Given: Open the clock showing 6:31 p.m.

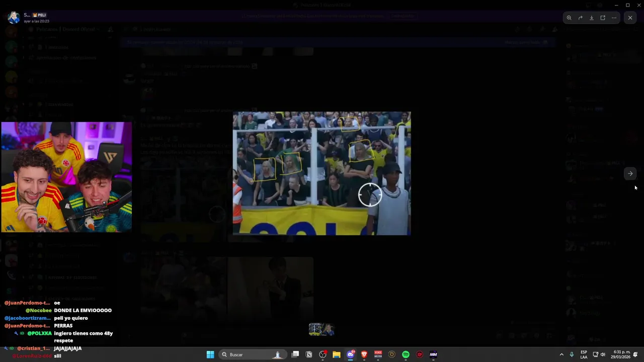Looking at the screenshot, I should [x=622, y=354].
